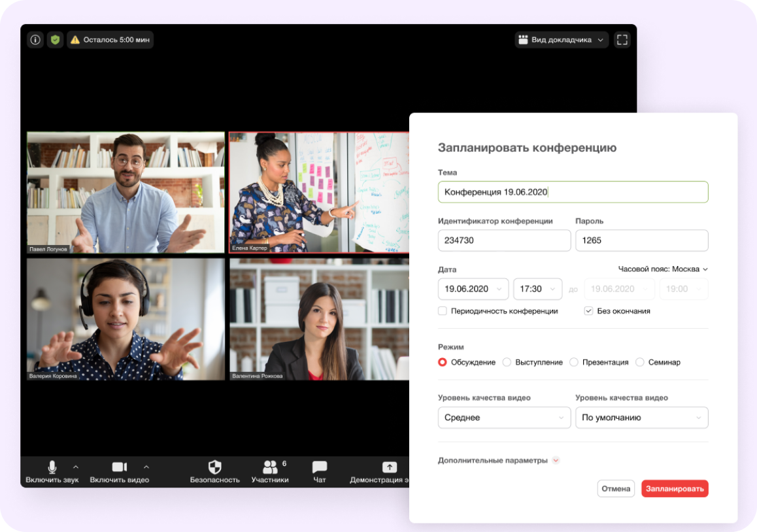Screen dimensions: 757x532
Task: Unmute via the Включить звук microphone
Action: (x=52, y=472)
